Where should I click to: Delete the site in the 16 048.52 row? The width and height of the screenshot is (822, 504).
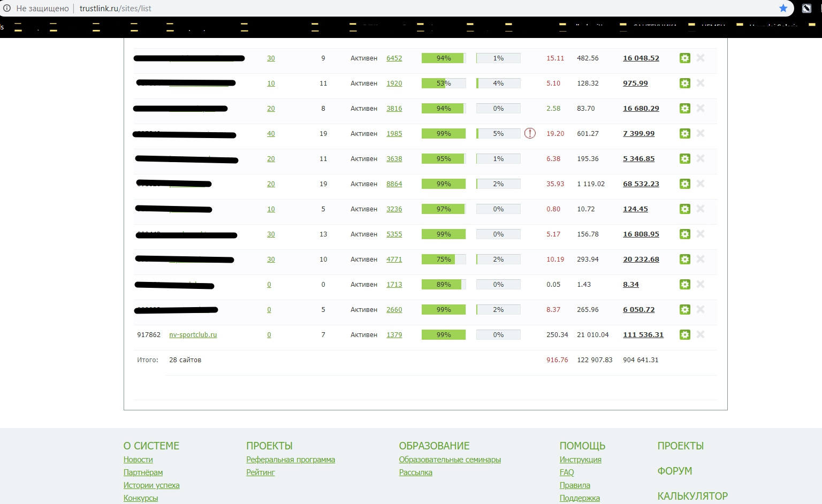701,57
